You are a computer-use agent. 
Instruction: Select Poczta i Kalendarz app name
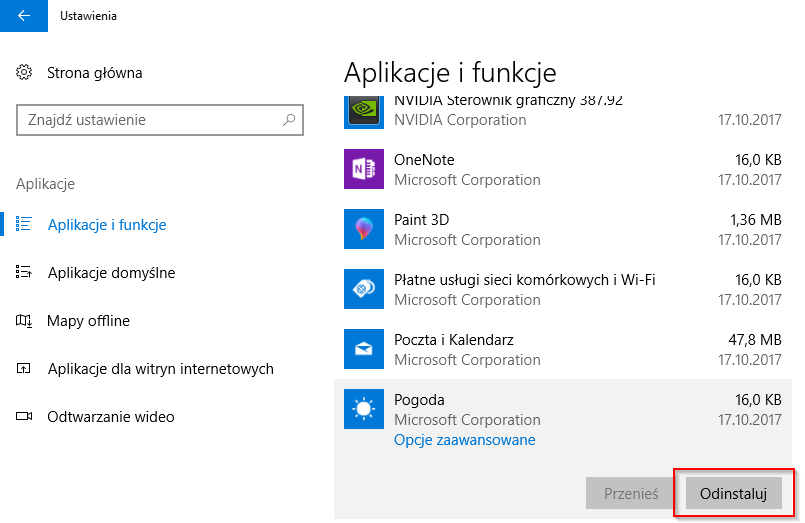coord(454,340)
